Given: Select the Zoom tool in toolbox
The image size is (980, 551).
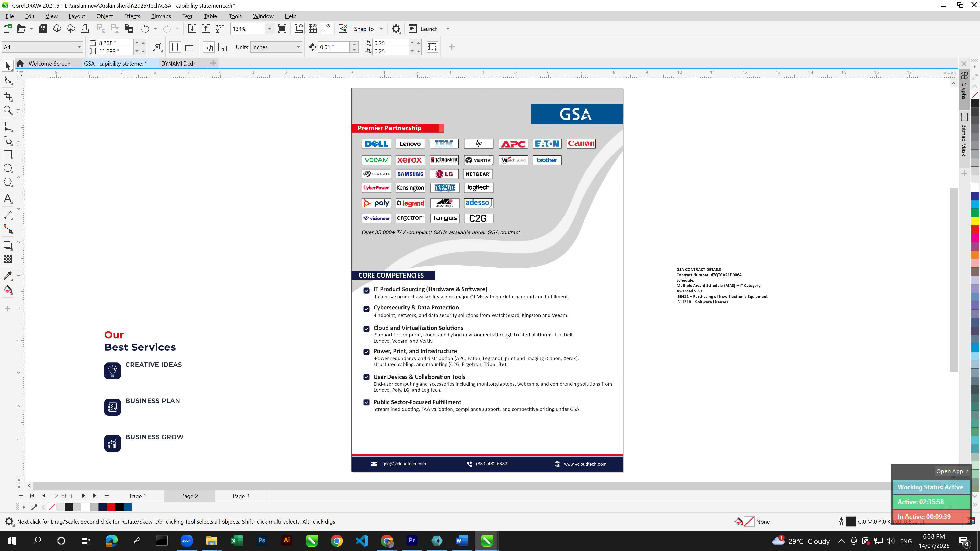Looking at the screenshot, I should point(8,110).
